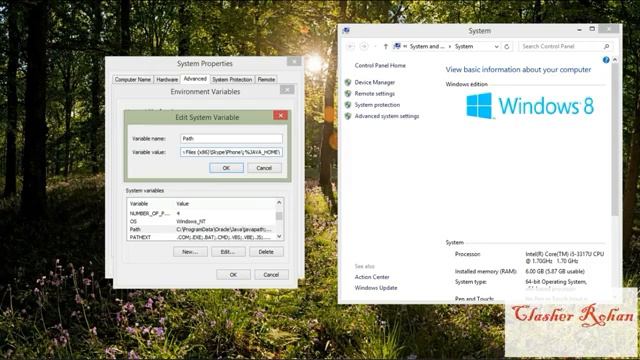Click the back arrow in System window
Viewport: 640px width, 360px height.
350,47
